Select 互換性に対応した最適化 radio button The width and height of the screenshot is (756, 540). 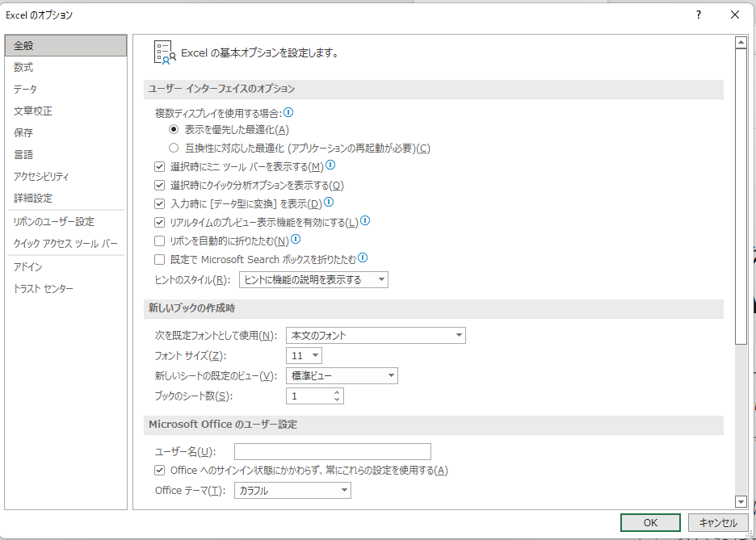173,148
